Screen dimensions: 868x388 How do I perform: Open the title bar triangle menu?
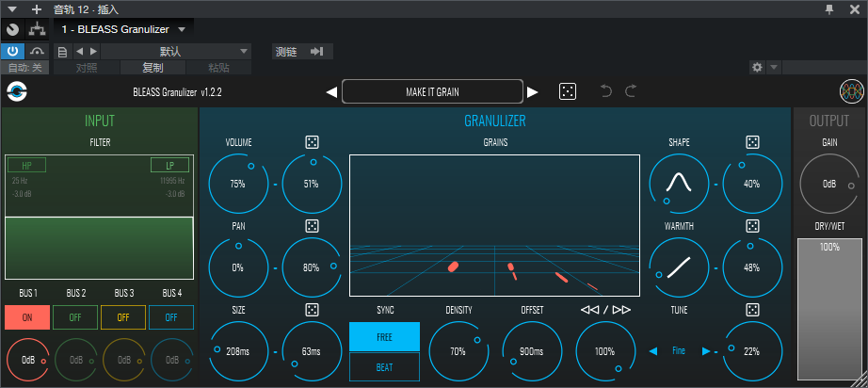pos(13,9)
